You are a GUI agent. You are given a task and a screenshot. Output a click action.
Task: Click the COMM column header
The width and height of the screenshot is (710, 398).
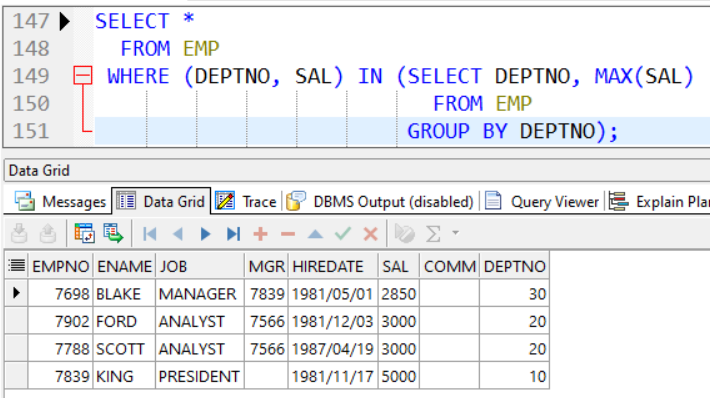(x=450, y=266)
